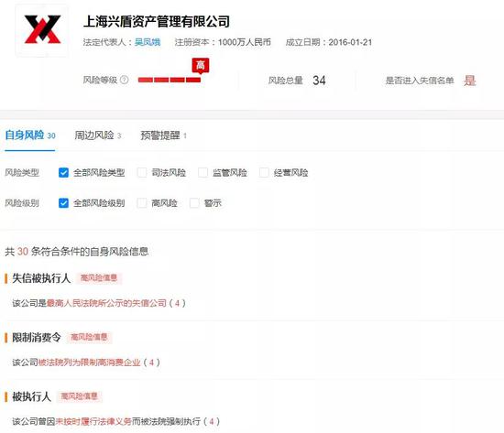
Task: Toggle the 全部风险级别 checkbox
Action: pyautogui.click(x=63, y=203)
